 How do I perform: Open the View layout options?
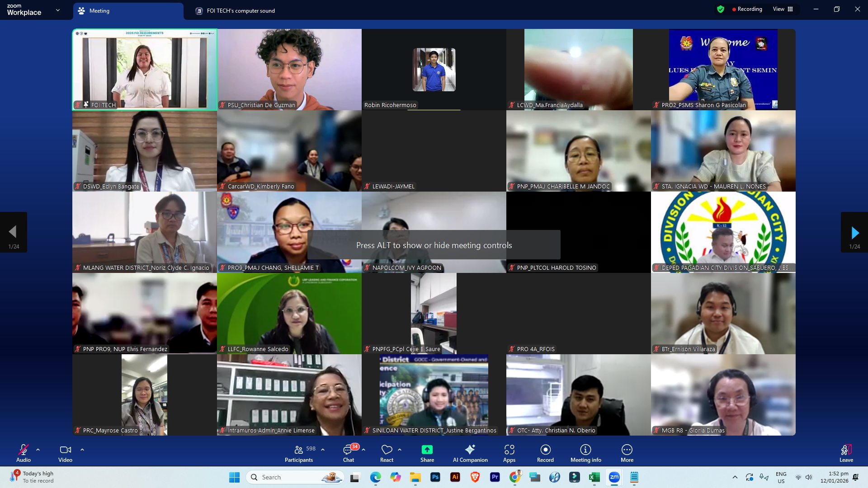coord(783,9)
